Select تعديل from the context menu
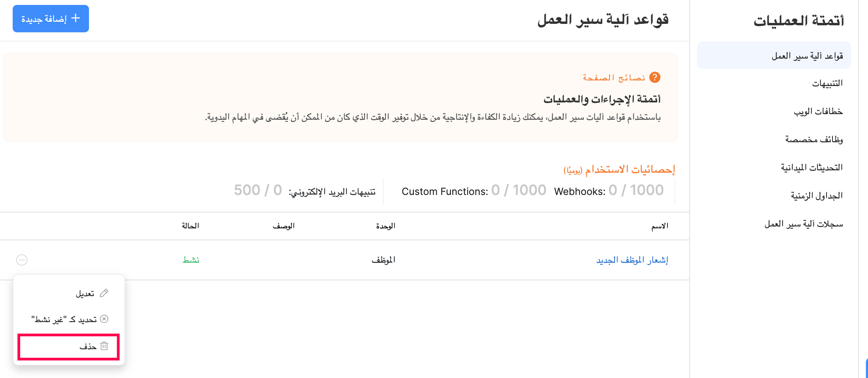868x378 pixels. (x=85, y=293)
